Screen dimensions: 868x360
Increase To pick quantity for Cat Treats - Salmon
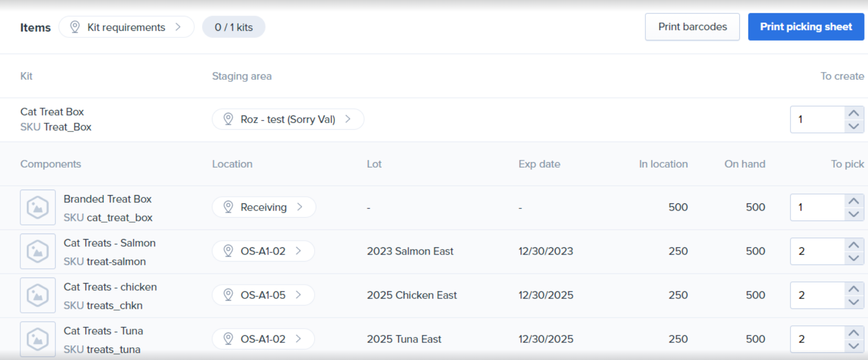click(x=853, y=245)
